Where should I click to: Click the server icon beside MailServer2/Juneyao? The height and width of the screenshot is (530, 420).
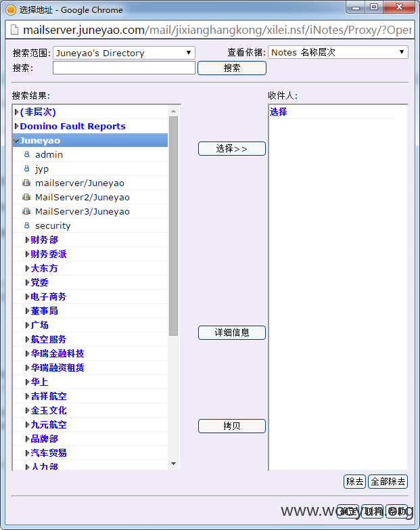point(26,197)
